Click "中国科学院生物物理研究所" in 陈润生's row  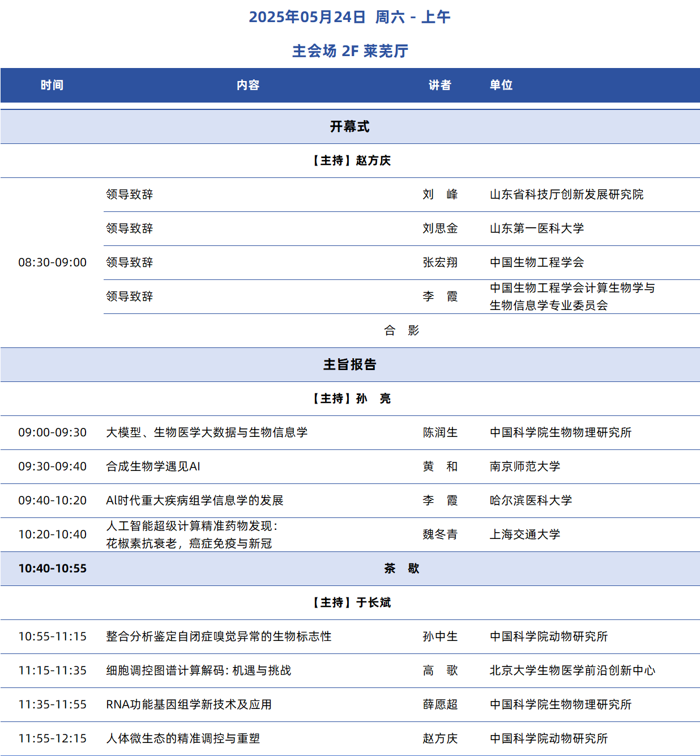[x=561, y=432]
